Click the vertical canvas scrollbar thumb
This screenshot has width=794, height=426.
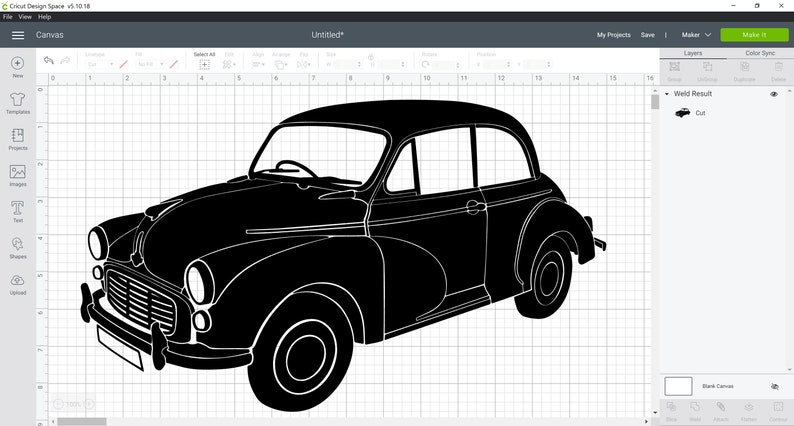655,101
